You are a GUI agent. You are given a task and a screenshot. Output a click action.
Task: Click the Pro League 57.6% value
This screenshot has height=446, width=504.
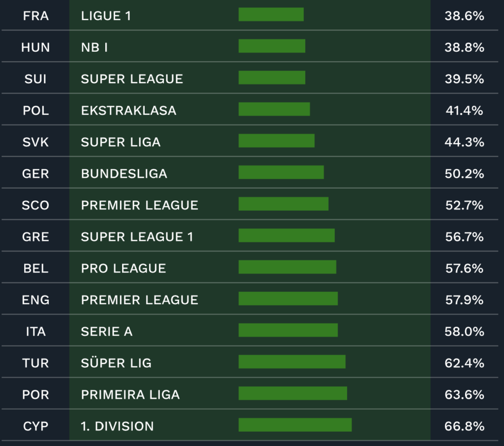464,268
